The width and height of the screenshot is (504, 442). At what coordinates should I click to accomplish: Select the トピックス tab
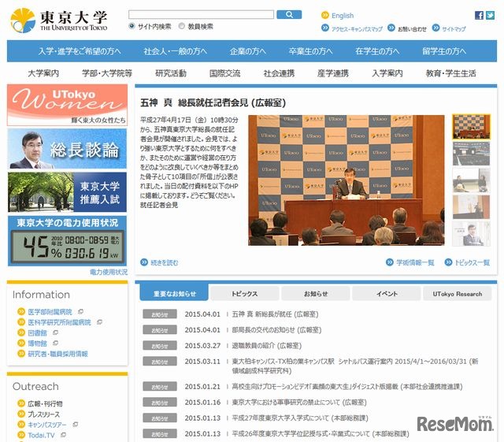click(x=245, y=294)
